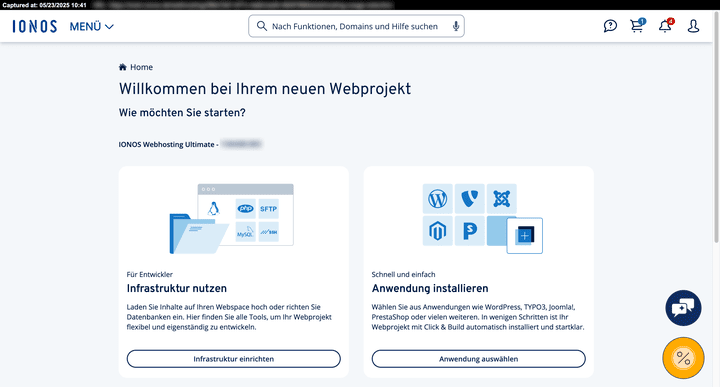Click the TYPO3 tile icon
The height and width of the screenshot is (387, 720).
pos(470,199)
